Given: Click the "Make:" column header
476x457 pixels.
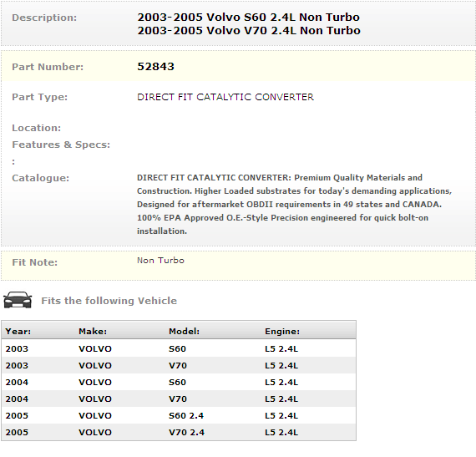Looking at the screenshot, I should click(93, 332).
